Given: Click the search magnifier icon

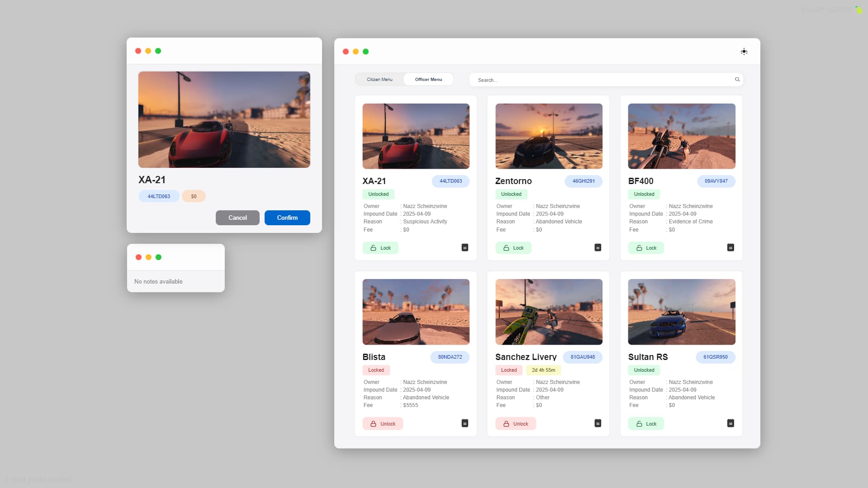Looking at the screenshot, I should coord(737,80).
